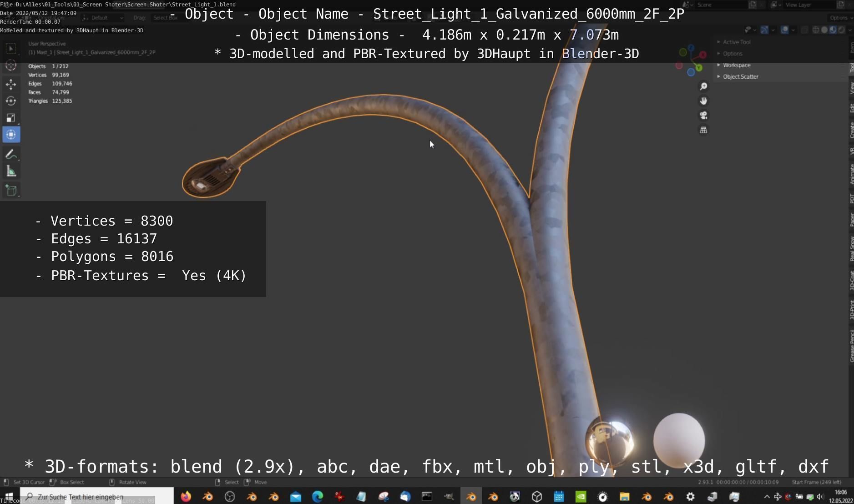Image resolution: width=854 pixels, height=504 pixels.
Task: Select the Annotate pencil tool
Action: [x=11, y=155]
